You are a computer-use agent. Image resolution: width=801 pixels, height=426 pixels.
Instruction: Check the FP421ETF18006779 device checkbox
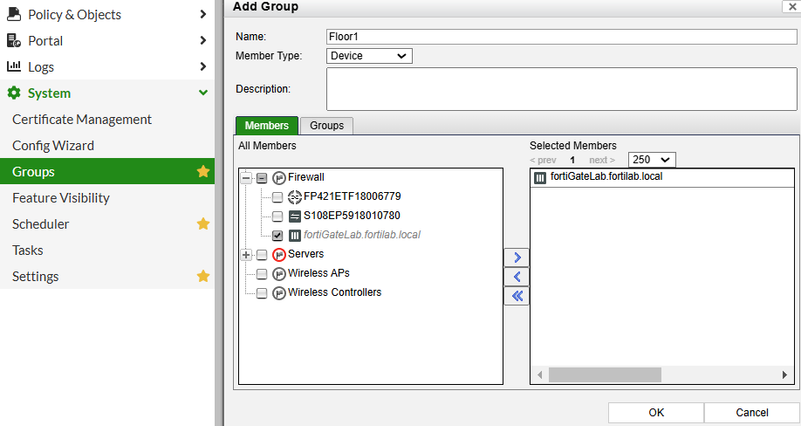point(277,196)
